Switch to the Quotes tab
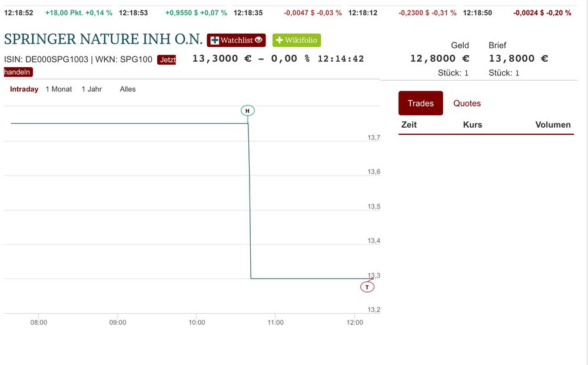 click(467, 104)
